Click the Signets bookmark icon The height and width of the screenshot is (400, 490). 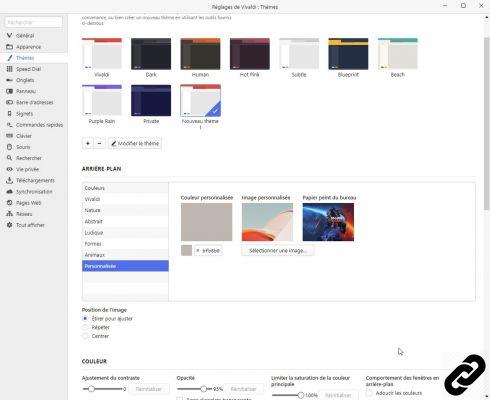click(x=9, y=113)
